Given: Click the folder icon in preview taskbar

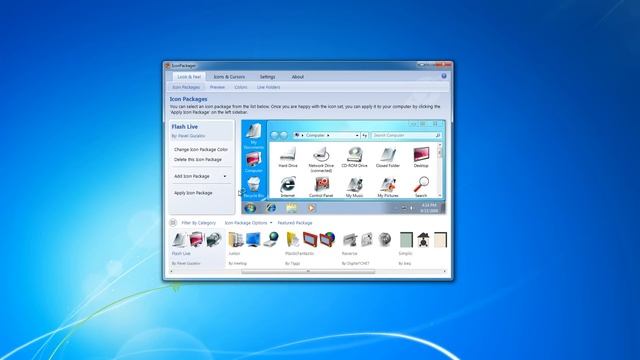Looking at the screenshot, I should [291, 208].
